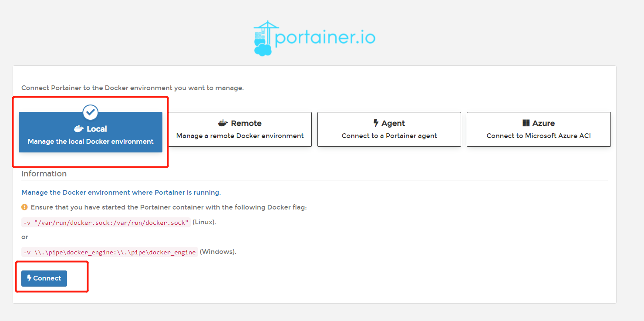Screen dimensions: 644x321
Task: Click 'Connect to a Portainer agent' text
Action: click(x=389, y=136)
